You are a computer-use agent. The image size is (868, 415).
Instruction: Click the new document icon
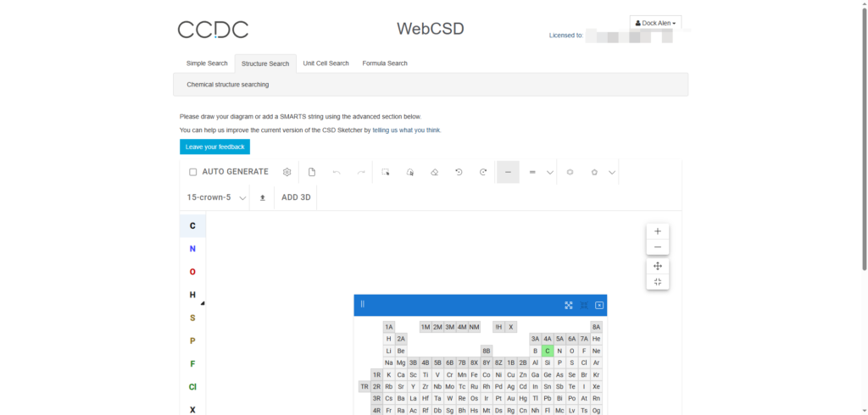point(312,172)
